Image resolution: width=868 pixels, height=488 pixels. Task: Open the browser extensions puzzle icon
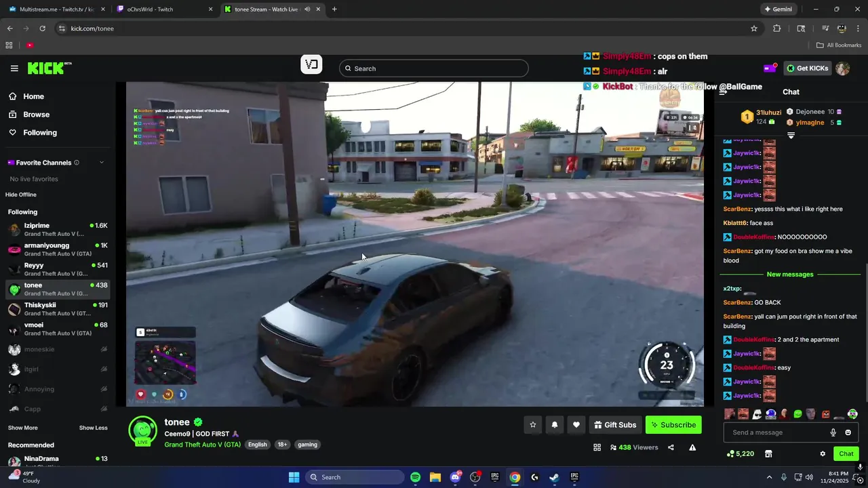pyautogui.click(x=777, y=28)
